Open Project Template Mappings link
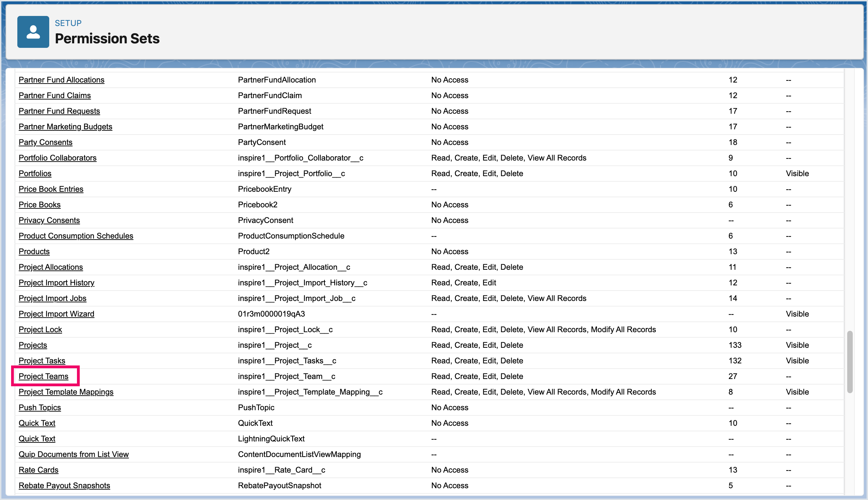The image size is (868, 500). 66,392
